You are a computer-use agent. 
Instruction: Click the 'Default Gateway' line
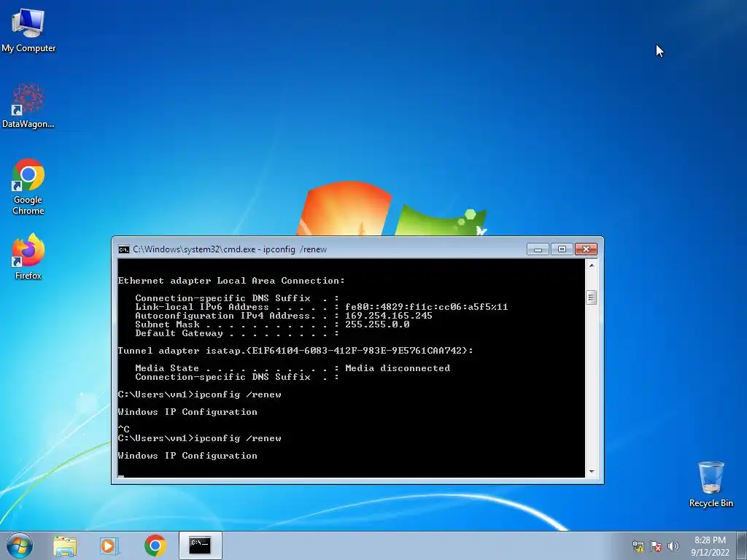(x=237, y=332)
